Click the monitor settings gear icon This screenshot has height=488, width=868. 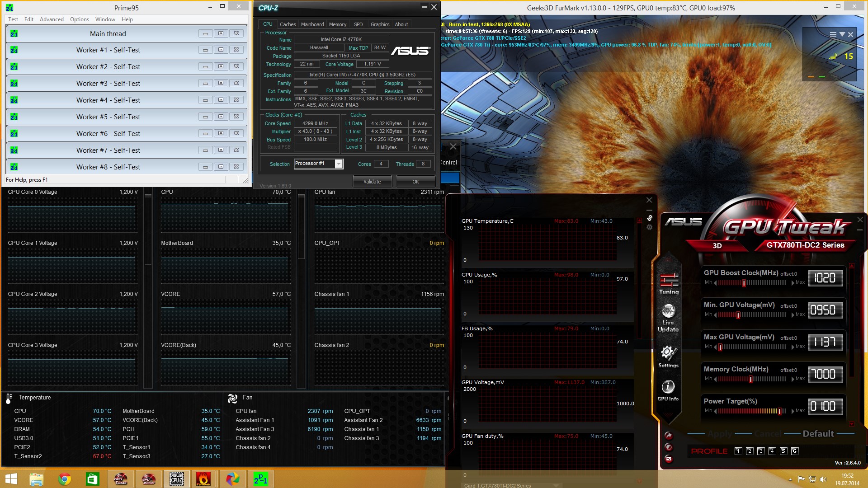649,227
